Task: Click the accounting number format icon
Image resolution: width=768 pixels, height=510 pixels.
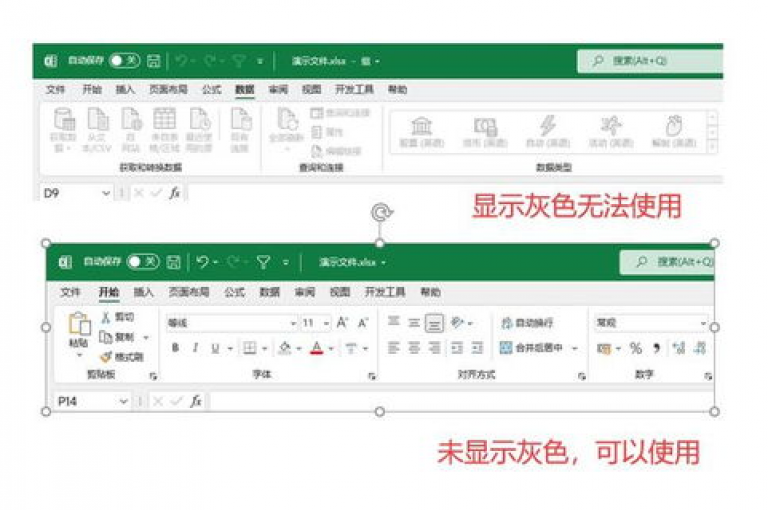Action: 604,348
